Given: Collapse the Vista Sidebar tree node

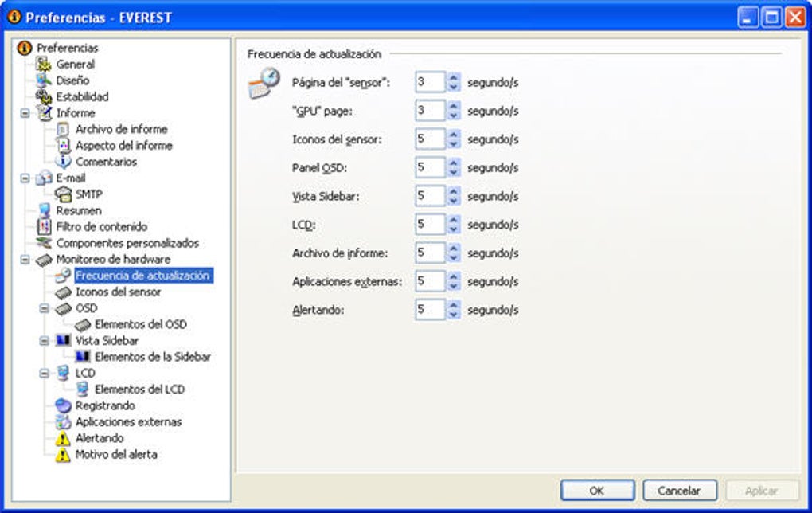Looking at the screenshot, I should coord(44,340).
